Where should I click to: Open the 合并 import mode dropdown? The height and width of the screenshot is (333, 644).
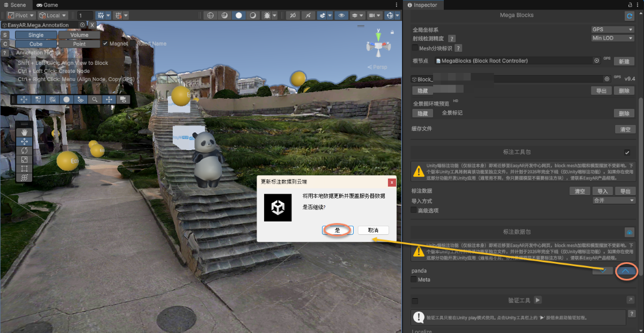(x=613, y=201)
